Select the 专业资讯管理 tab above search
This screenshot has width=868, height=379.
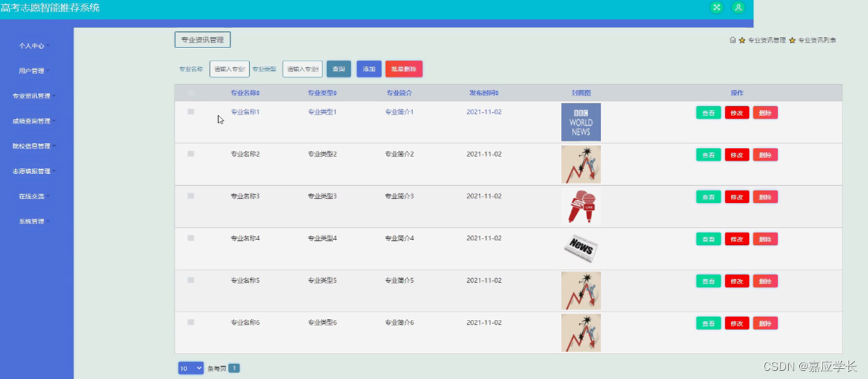pyautogui.click(x=202, y=40)
